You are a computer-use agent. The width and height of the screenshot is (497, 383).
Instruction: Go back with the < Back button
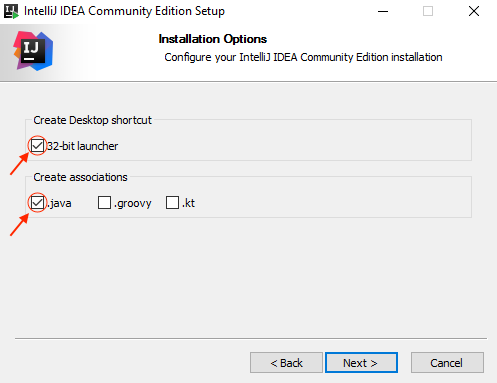286,363
